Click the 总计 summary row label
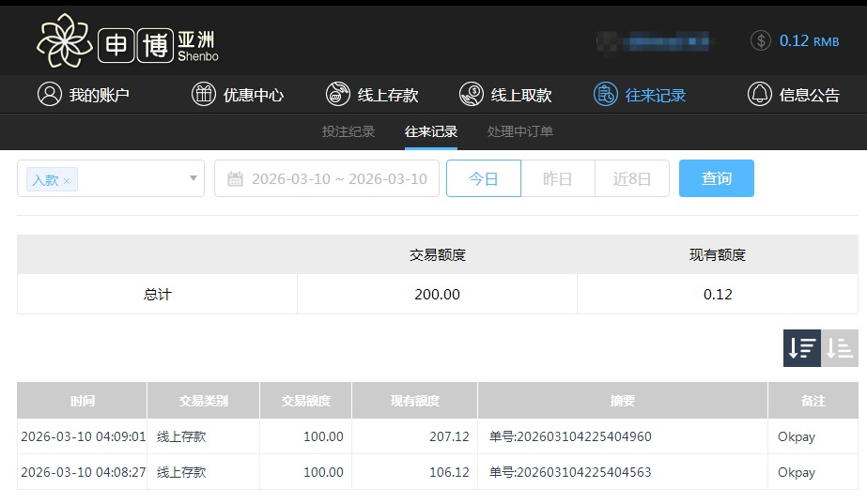This screenshot has height=504, width=867. tap(158, 294)
